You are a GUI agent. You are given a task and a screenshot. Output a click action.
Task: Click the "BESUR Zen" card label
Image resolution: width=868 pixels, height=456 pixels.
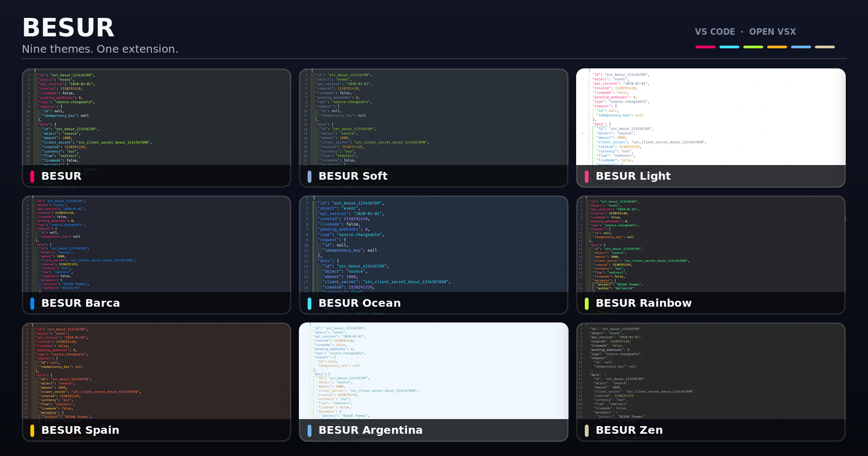click(x=629, y=430)
